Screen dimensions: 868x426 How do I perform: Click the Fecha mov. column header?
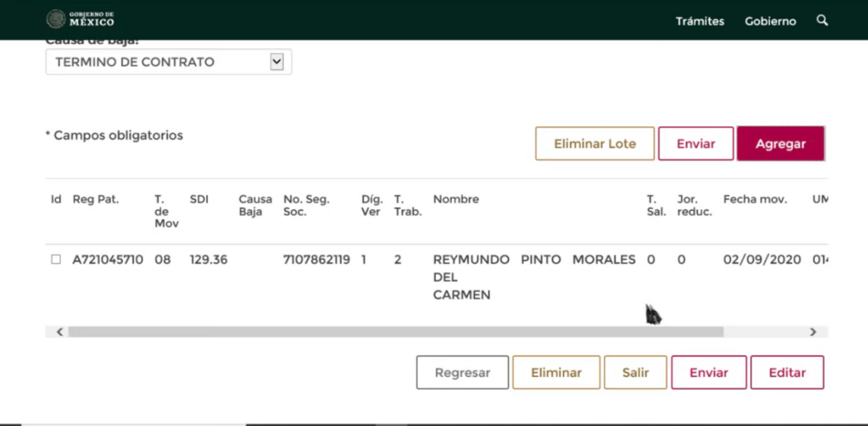754,199
